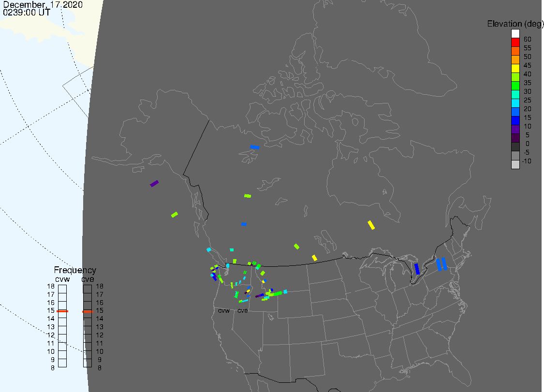Click the '10' label on cvw frequency scale

click(x=51, y=351)
